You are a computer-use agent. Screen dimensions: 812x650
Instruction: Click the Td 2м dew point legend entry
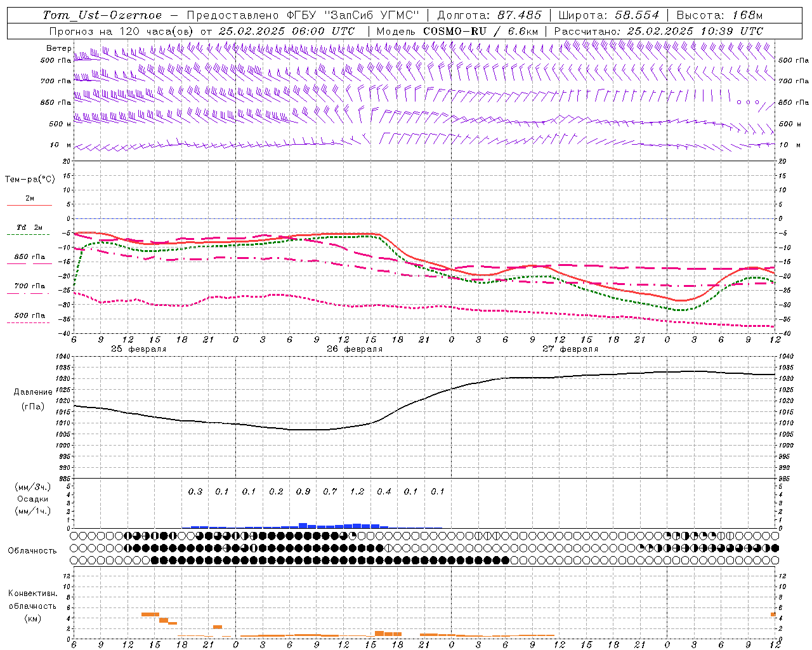click(29, 227)
